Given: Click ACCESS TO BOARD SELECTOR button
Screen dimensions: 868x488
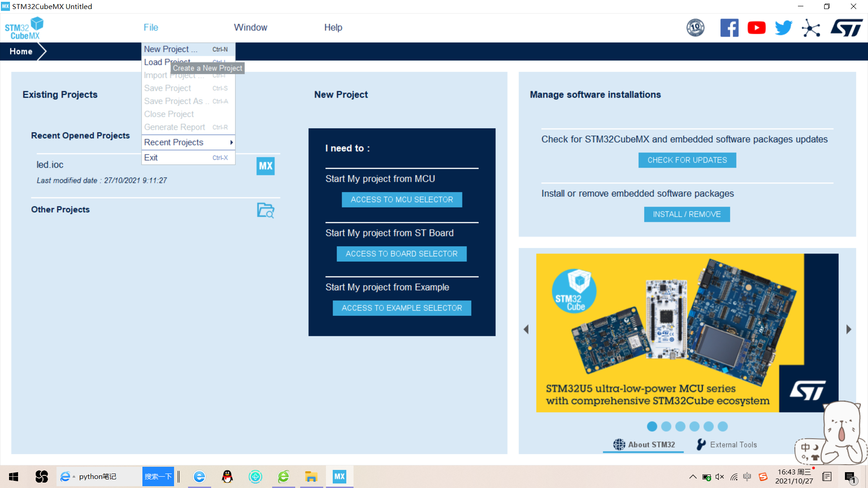Looking at the screenshot, I should pos(401,254).
